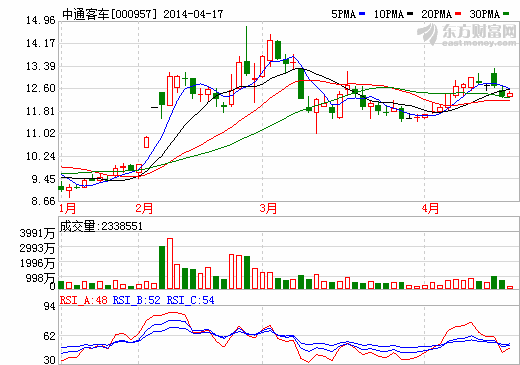This screenshot has width=520, height=365.
Task: Click the 10.24 price axis label
Action: 41,156
